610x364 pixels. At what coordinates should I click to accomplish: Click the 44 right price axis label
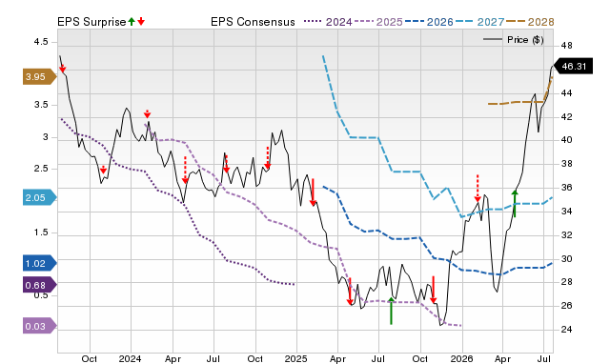[x=567, y=93]
